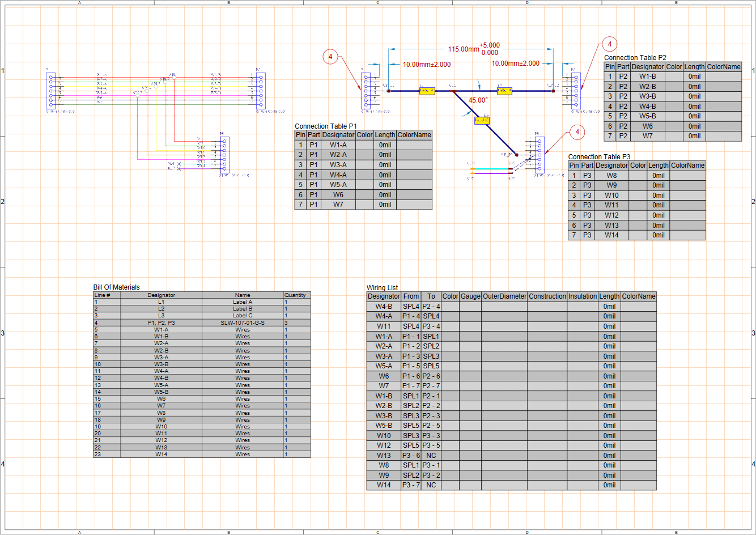756x535 pixels.
Task: Click the connector P1 symbol in the wiring diagram
Action: (50, 90)
